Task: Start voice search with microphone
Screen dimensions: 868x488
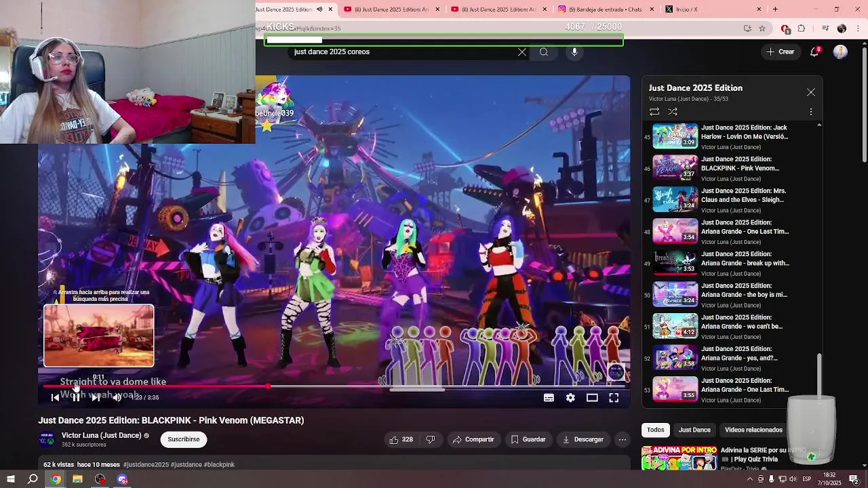Action: click(574, 52)
